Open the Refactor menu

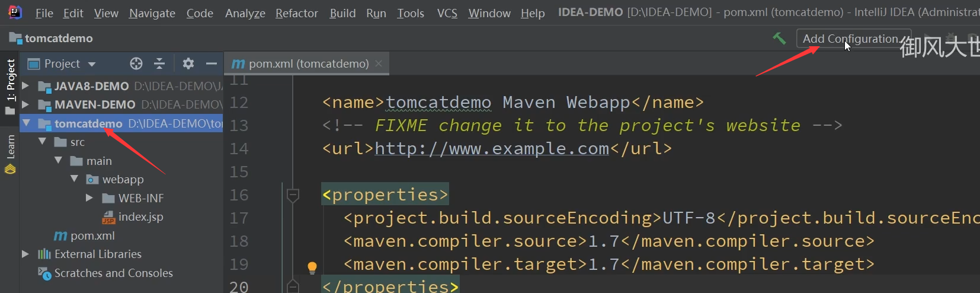[297, 13]
